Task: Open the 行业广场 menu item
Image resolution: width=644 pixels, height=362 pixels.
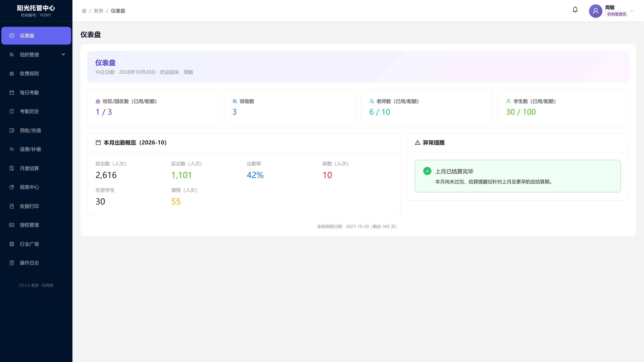Action: pos(36,244)
